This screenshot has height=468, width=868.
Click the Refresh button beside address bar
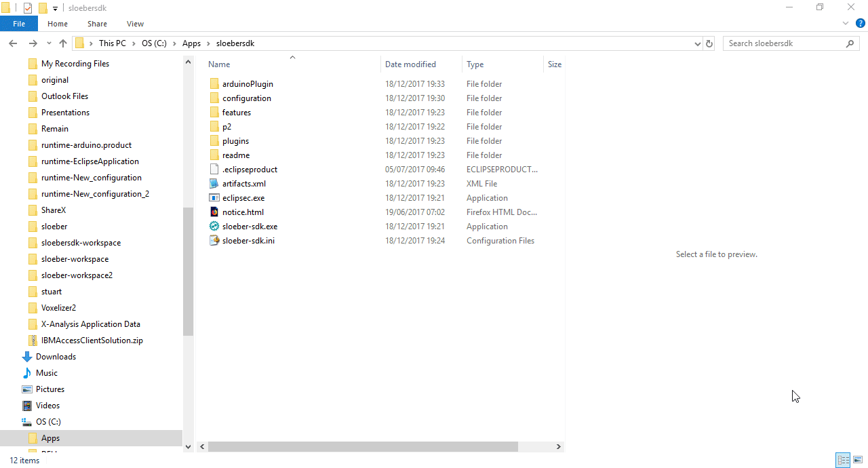[x=709, y=43]
